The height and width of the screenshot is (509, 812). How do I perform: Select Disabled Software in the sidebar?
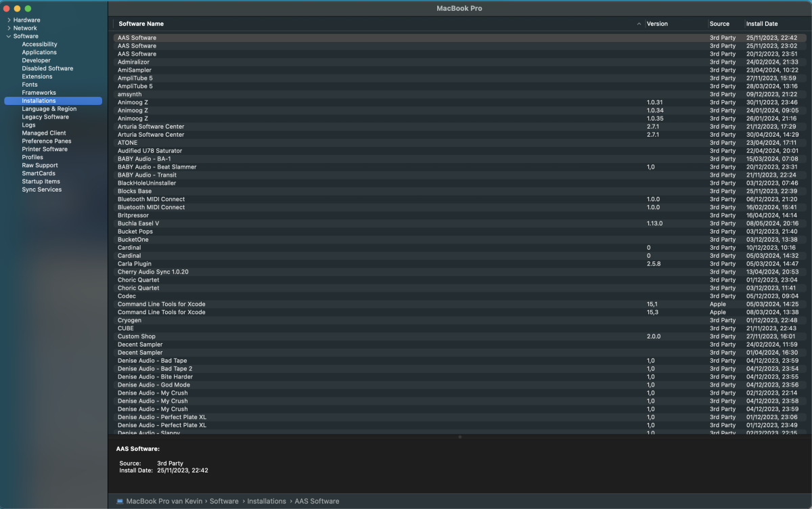(47, 69)
